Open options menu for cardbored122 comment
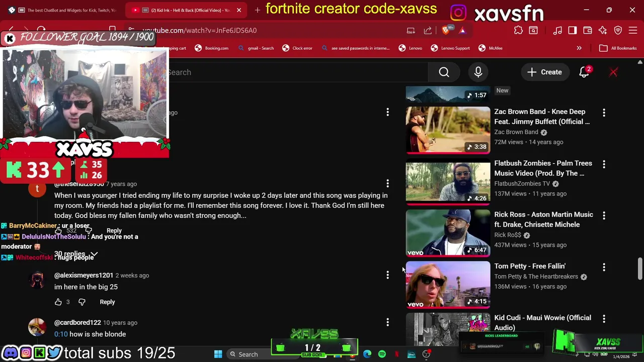 pos(387,322)
